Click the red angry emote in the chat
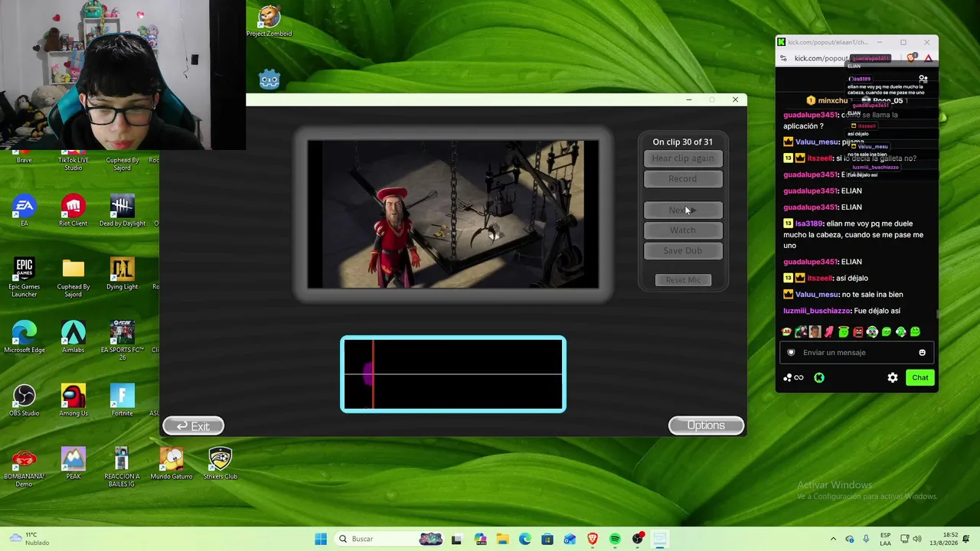 tap(857, 332)
